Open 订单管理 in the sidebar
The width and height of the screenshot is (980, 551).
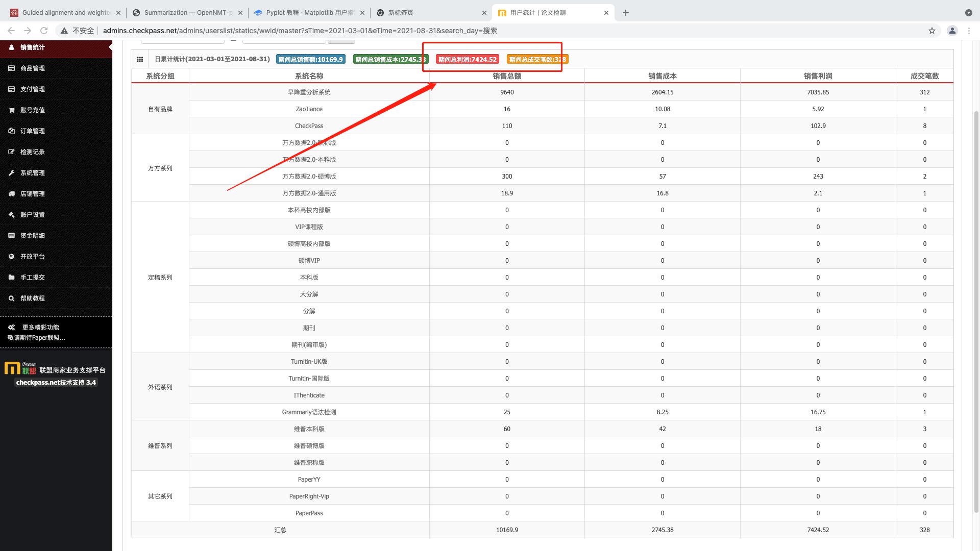[33, 131]
